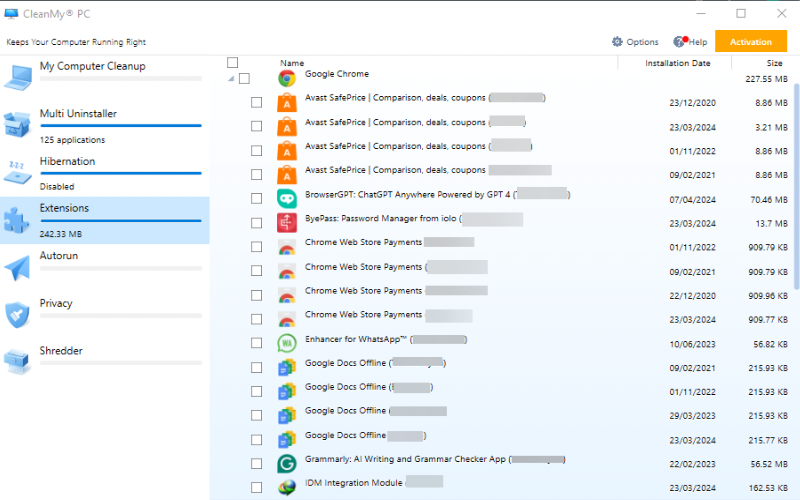Check the BrowserGPT extension checkbox
800x500 pixels.
click(x=257, y=198)
